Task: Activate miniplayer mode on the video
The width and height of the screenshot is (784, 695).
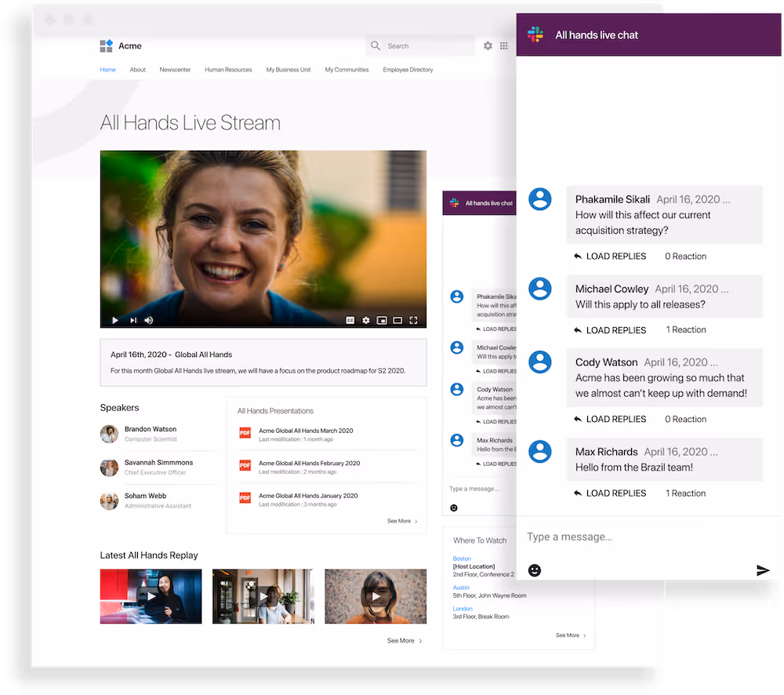Action: point(382,320)
